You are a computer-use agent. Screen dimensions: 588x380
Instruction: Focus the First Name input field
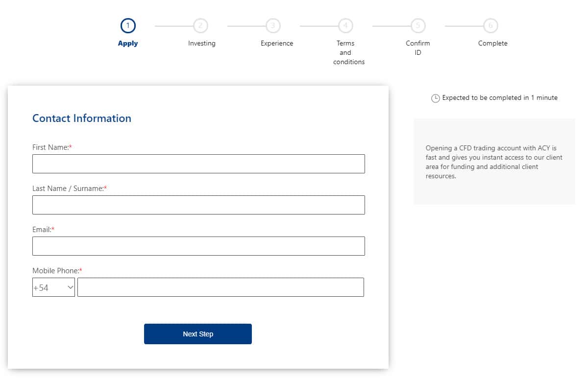point(198,164)
